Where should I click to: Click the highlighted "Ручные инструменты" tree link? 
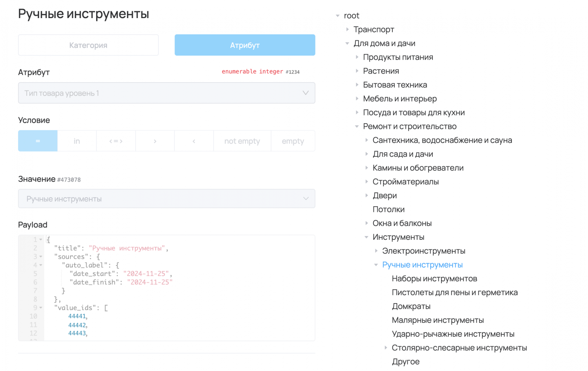tap(423, 265)
